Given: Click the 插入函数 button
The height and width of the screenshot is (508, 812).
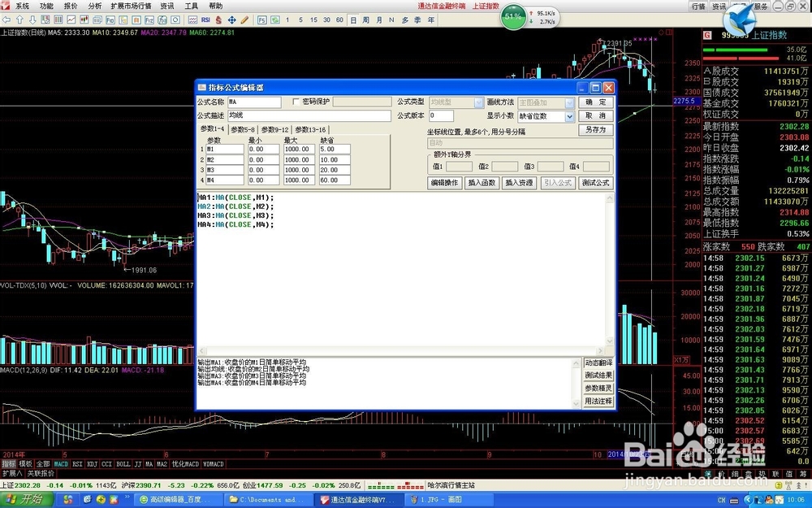Looking at the screenshot, I should 482,182.
